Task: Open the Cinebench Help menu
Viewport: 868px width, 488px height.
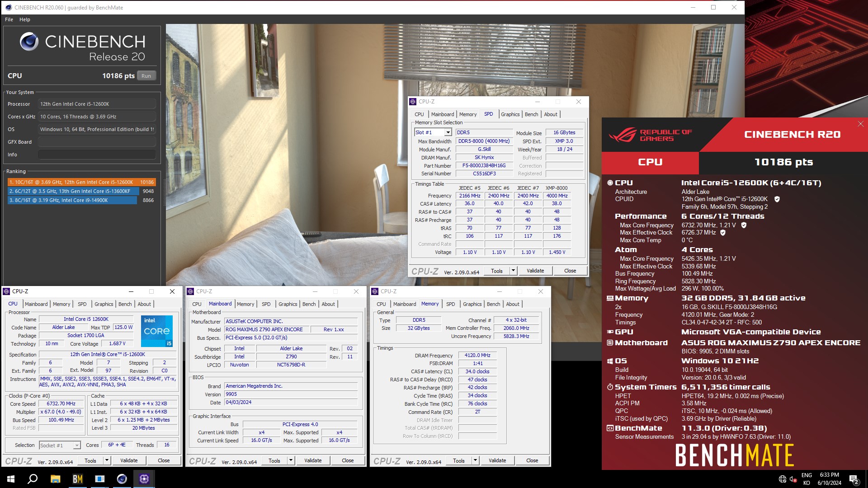Action: (25, 19)
